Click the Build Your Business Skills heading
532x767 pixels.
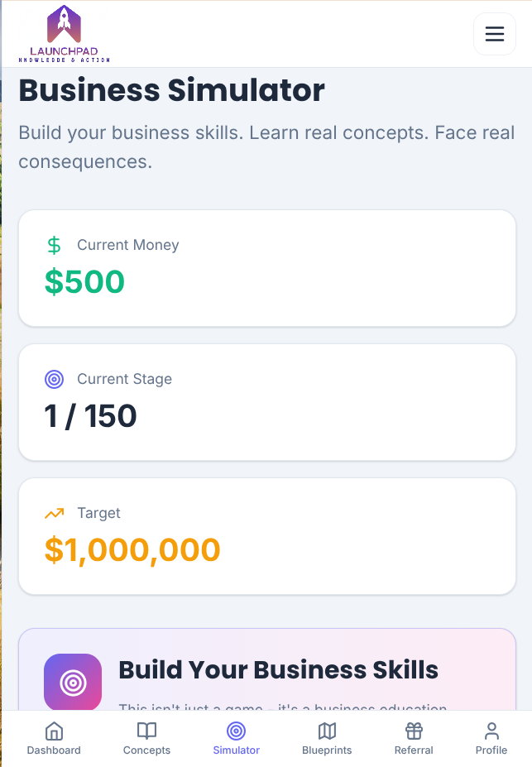click(279, 670)
